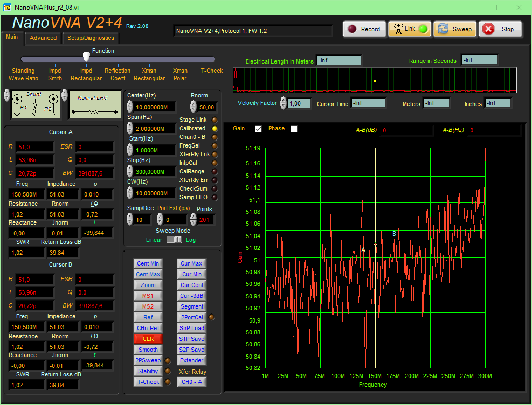Screen dimensions: 532x405
Task: Click the Center(Hz) value field
Action: pyautogui.click(x=155, y=107)
